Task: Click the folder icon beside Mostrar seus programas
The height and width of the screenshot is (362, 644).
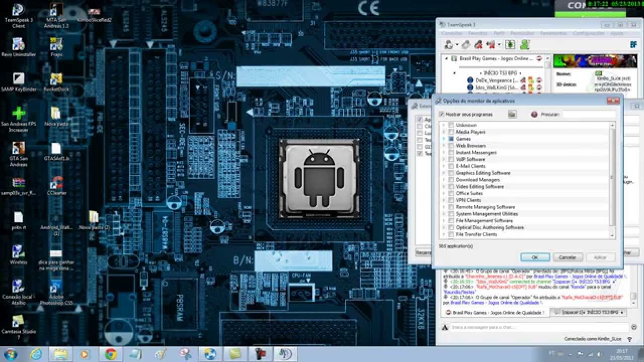Action: tap(512, 114)
